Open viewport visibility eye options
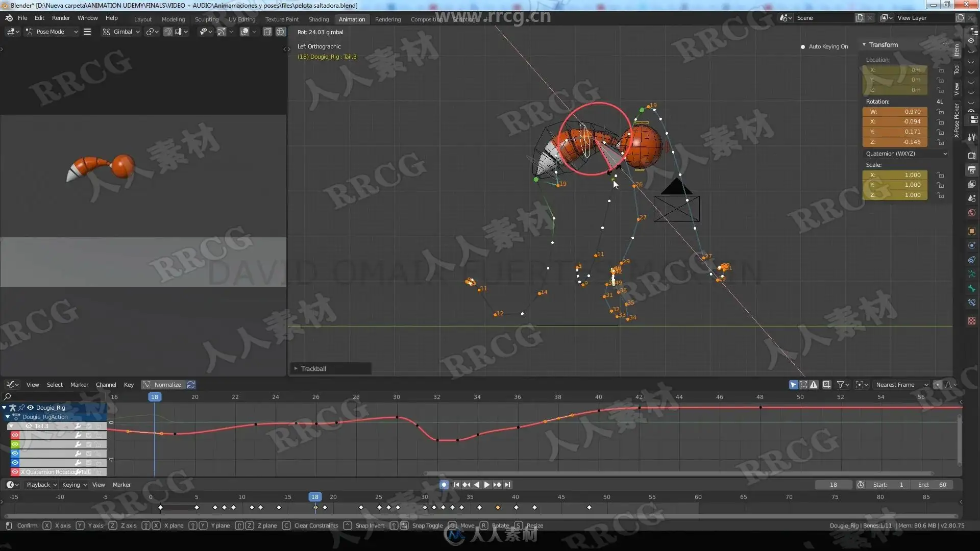This screenshot has height=551, width=980. coord(206,32)
